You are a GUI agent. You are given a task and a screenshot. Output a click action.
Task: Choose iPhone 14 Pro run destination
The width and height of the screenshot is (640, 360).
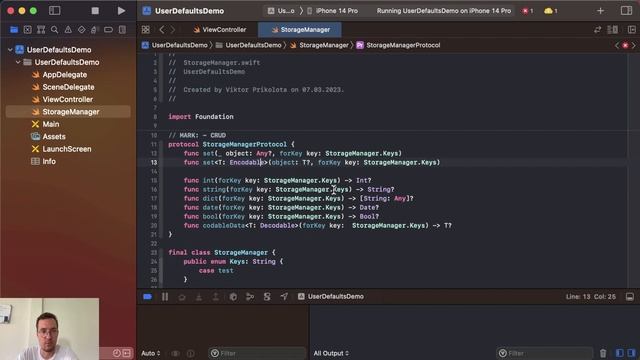pyautogui.click(x=333, y=11)
